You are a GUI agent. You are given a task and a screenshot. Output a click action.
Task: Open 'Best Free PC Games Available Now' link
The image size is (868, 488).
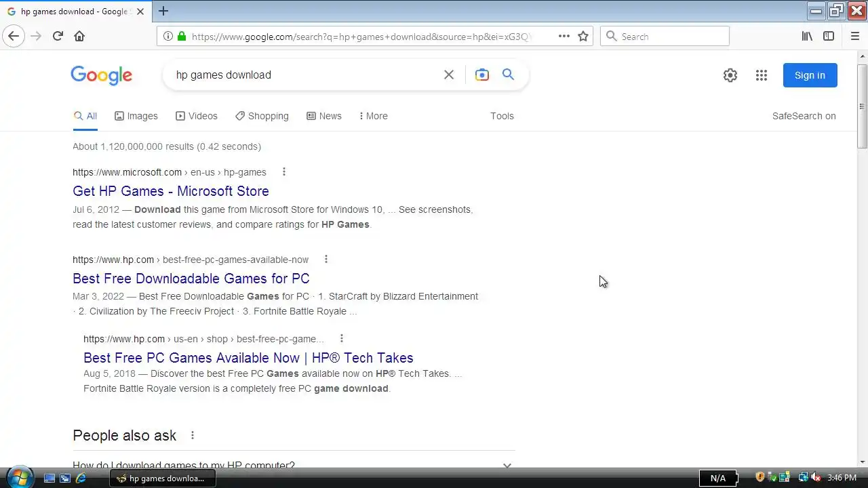pyautogui.click(x=248, y=358)
